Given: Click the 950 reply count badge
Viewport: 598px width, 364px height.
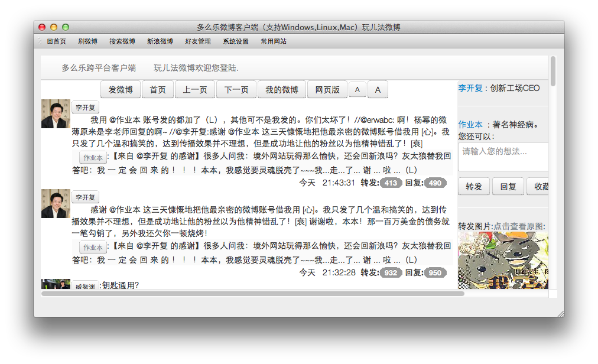Looking at the screenshot, I should tap(435, 273).
